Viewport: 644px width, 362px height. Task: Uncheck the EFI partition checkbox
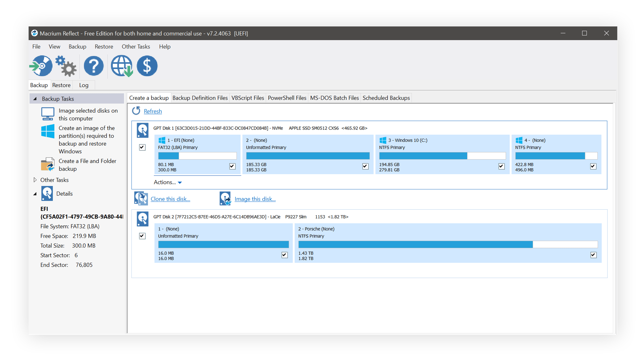(x=232, y=166)
